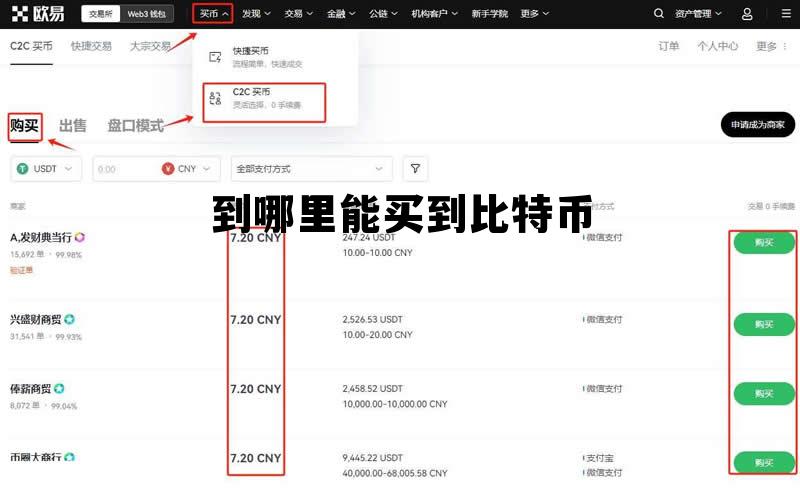Click verified badge beside A,发财典当行
800x499 pixels.
tap(80, 237)
